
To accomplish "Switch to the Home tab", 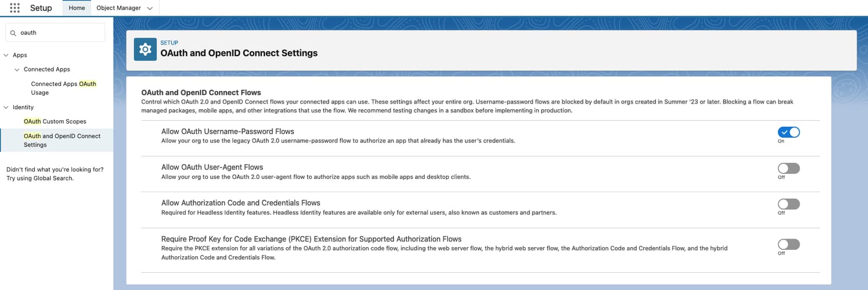I will point(77,8).
